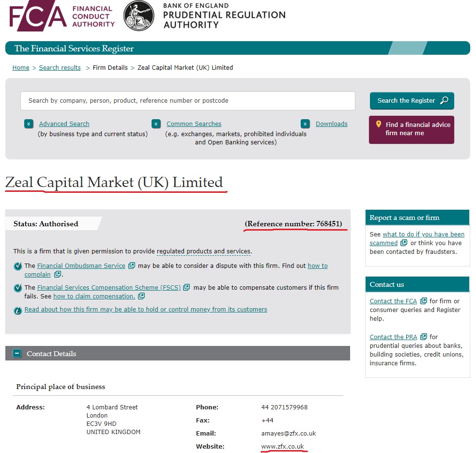The width and height of the screenshot is (476, 453).
Task: Open Advanced Search link
Action: pos(64,124)
